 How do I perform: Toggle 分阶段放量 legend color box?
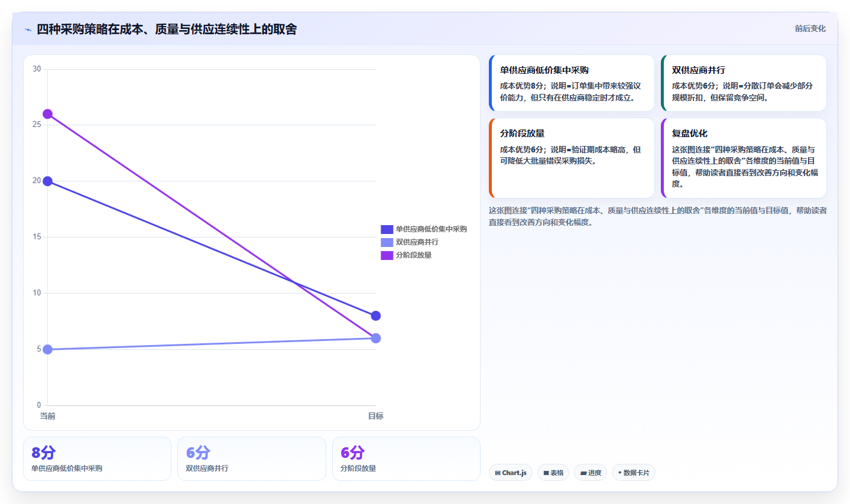pyautogui.click(x=387, y=255)
